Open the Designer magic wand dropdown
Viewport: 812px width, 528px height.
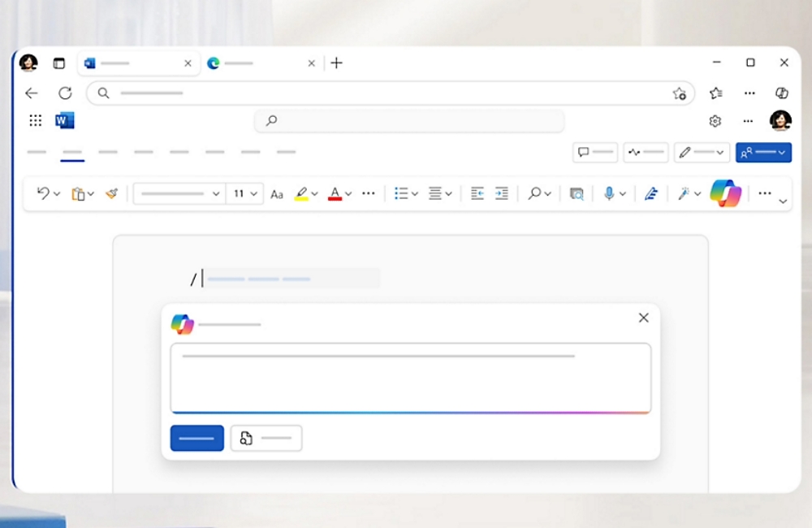pyautogui.click(x=689, y=193)
